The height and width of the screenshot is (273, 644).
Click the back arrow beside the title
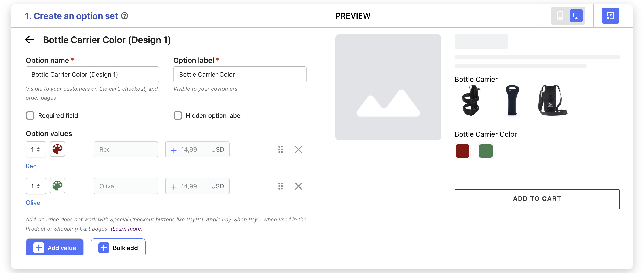tap(30, 40)
